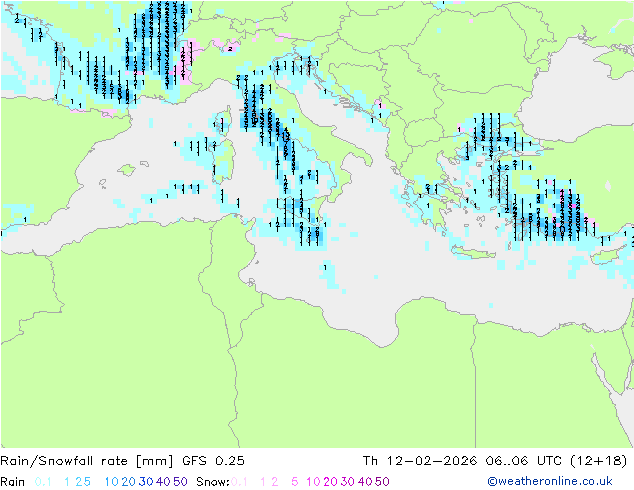This screenshot has height=490, width=634.
Task: Click the '(12+18)' forecast offset text
Action: point(598,461)
